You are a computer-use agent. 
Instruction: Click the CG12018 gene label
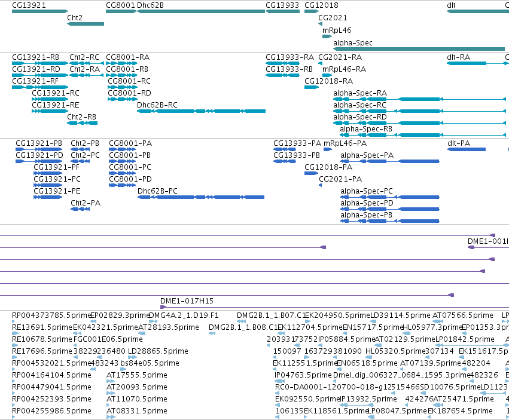321,5
